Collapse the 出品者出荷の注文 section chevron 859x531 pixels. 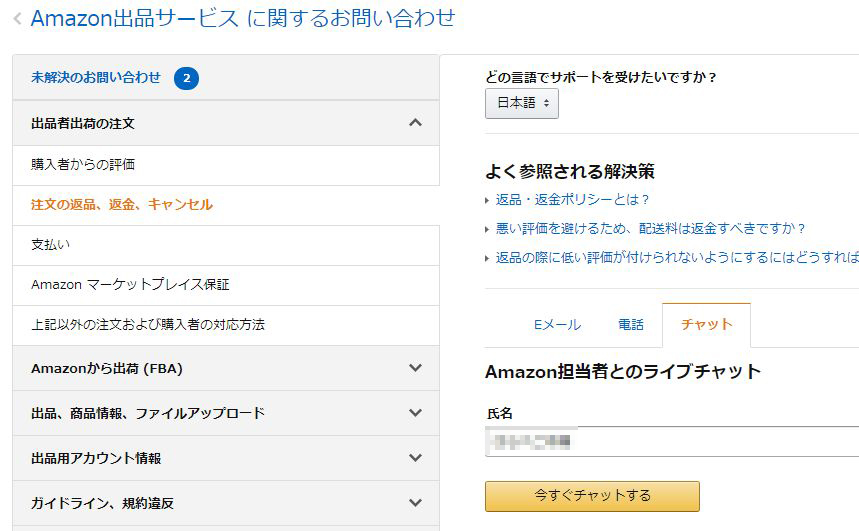(x=415, y=123)
